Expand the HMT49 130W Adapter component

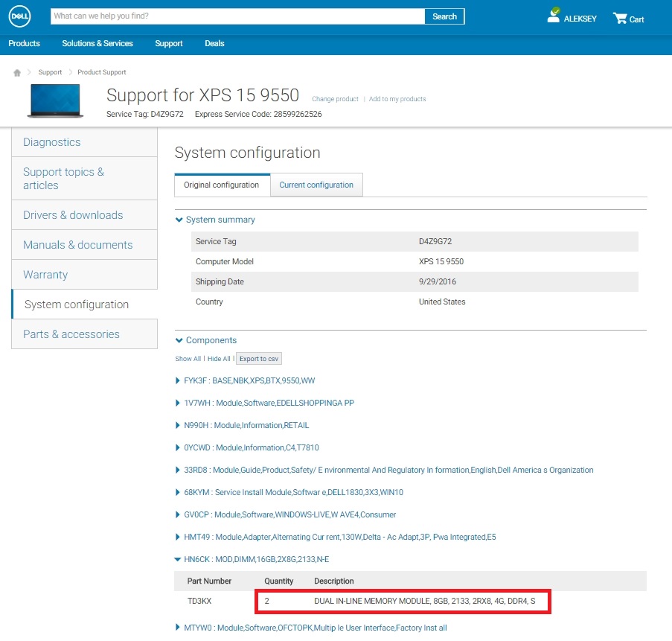coord(336,537)
